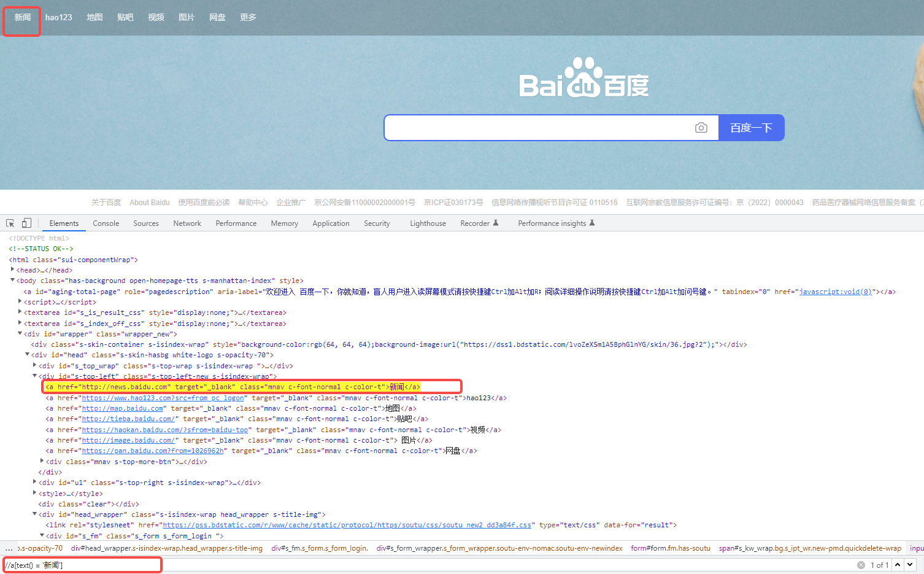Open the Security tab
The image size is (924, 574).
[377, 223]
